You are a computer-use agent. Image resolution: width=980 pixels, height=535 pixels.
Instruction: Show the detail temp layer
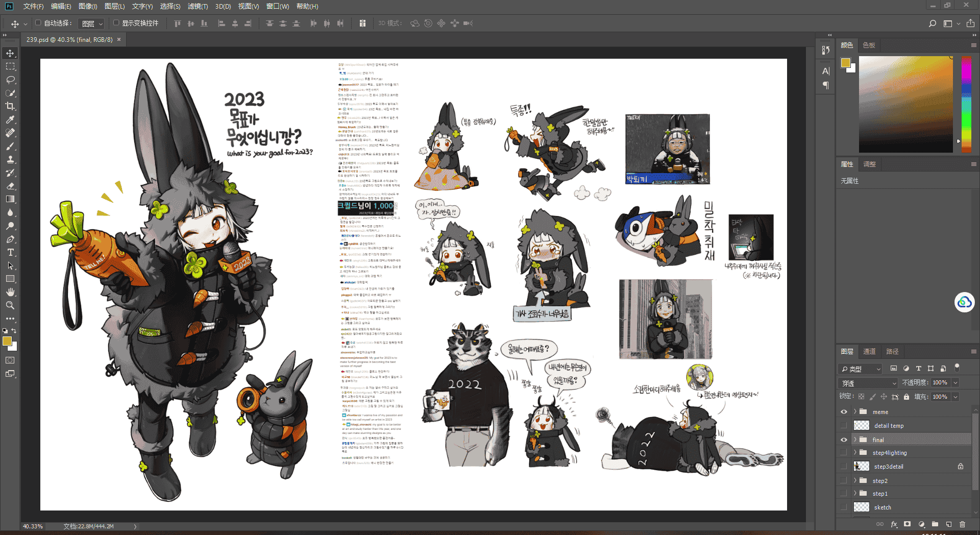[x=844, y=426]
